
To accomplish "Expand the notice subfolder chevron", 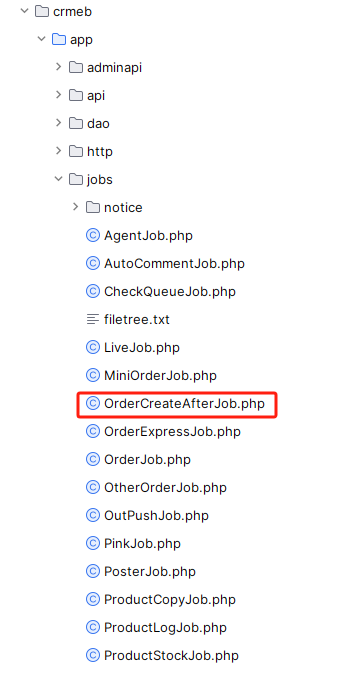I will coord(76,207).
